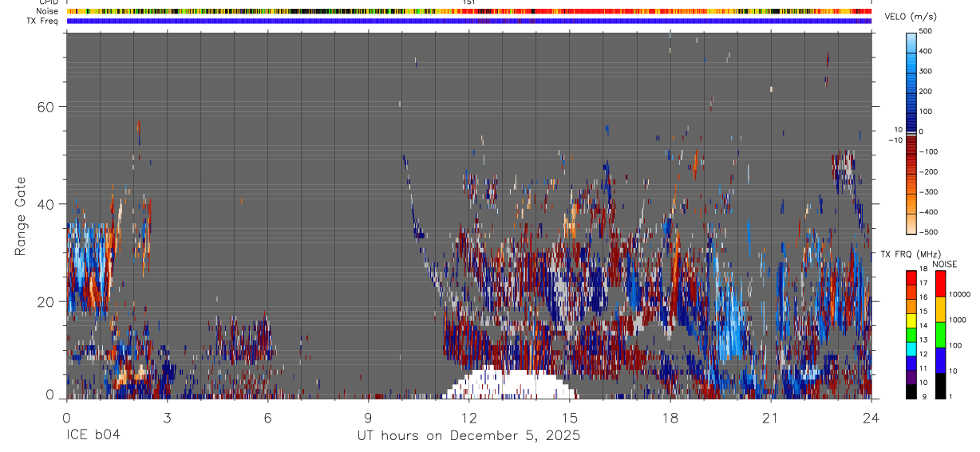980x452 pixels.
Task: Click the '1' value on the NOISE scale
Action: pos(950,396)
